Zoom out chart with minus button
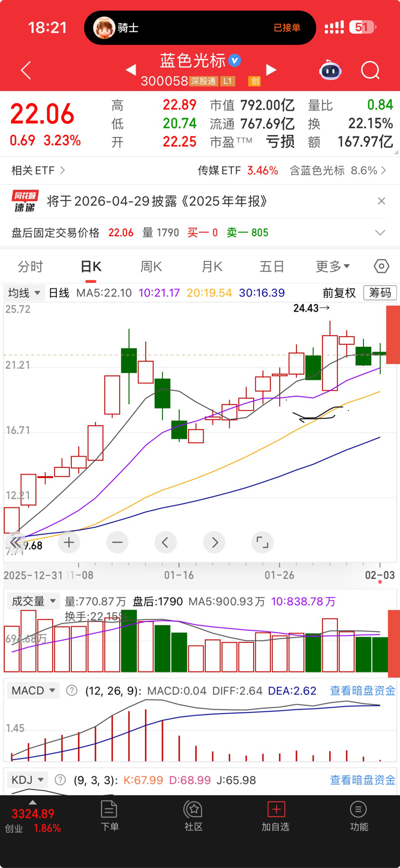This screenshot has width=400, height=868. 117,542
